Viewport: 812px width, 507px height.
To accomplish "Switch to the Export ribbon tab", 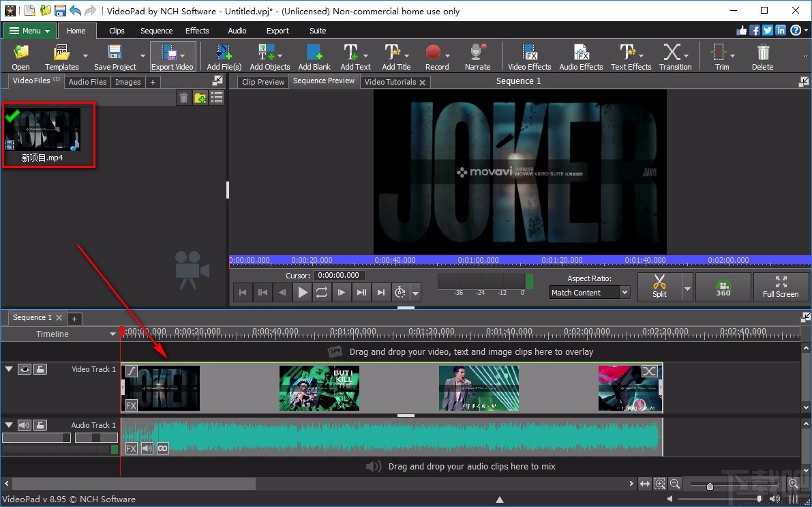I will pos(277,31).
